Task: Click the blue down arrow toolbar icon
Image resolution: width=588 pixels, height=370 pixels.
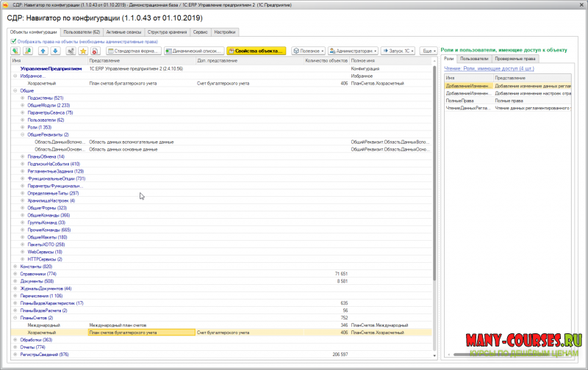Action: click(x=55, y=51)
